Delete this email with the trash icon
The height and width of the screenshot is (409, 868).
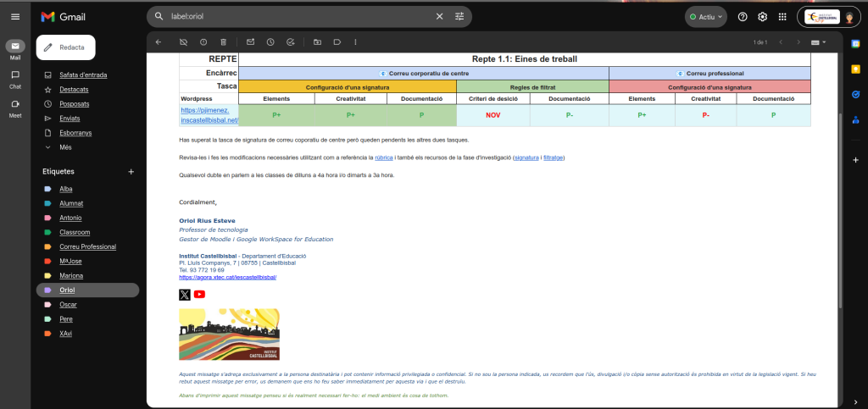click(x=223, y=41)
